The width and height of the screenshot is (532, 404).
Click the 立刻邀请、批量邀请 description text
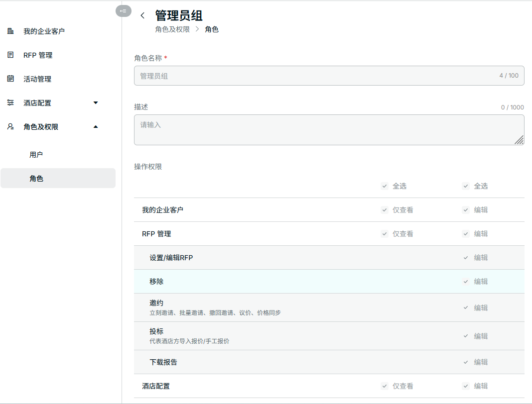[x=215, y=312]
